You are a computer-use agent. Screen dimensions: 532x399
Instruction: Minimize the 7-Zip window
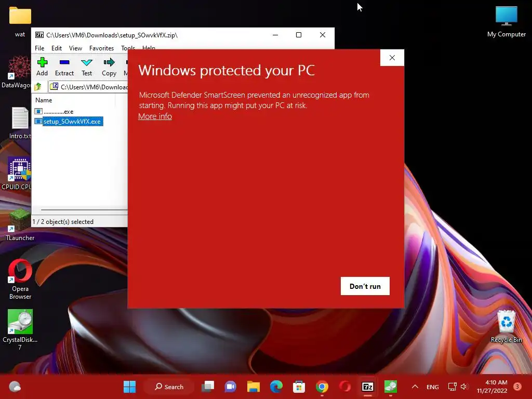pyautogui.click(x=275, y=35)
